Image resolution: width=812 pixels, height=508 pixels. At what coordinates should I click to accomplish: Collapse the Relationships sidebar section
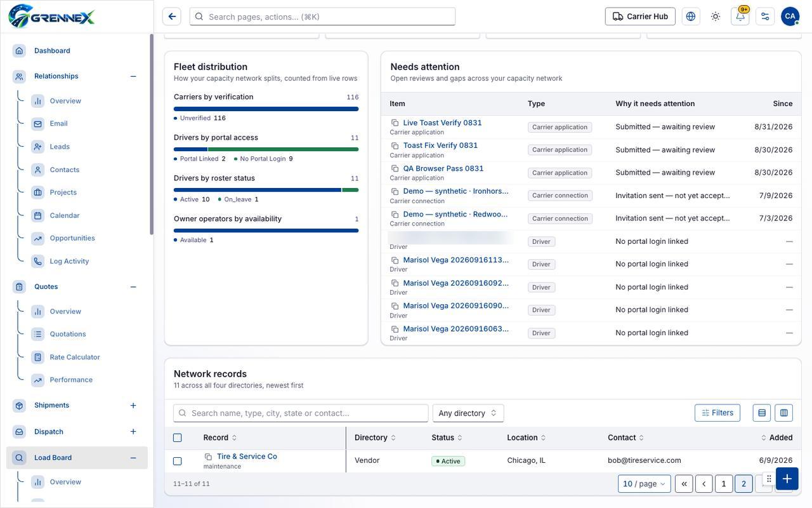coord(133,76)
